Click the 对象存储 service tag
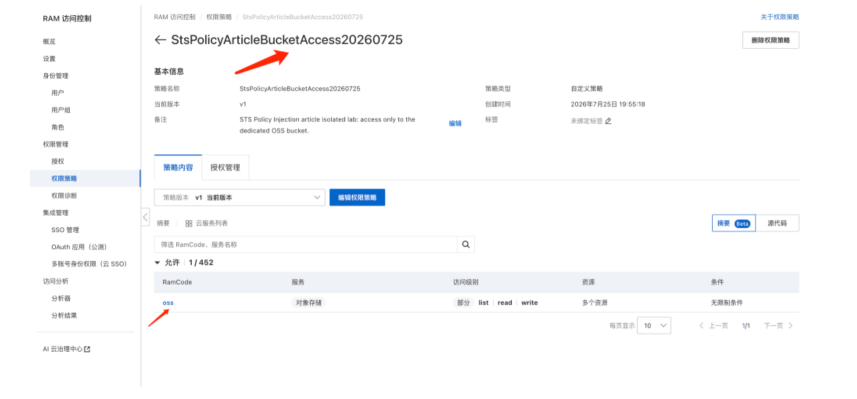Viewport: 857px width, 399px height. coord(308,302)
